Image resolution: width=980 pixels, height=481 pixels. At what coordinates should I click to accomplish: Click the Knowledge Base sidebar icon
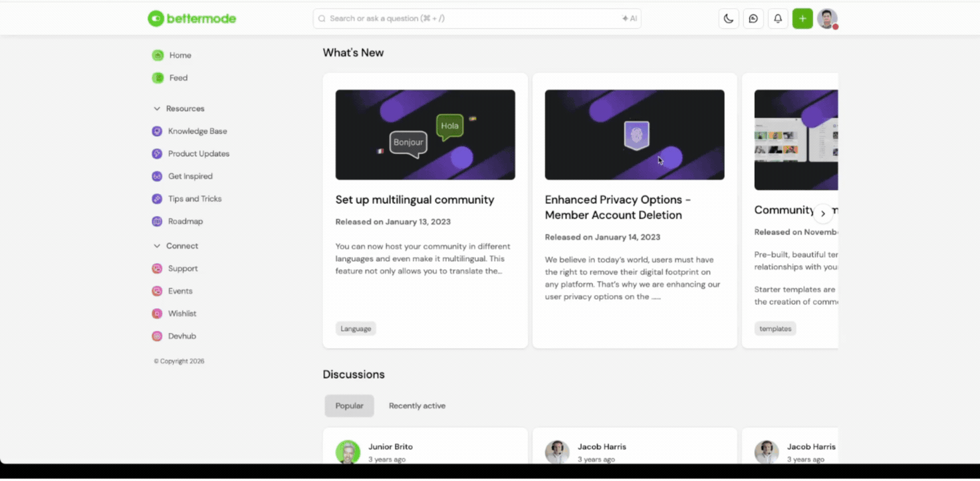pyautogui.click(x=157, y=132)
